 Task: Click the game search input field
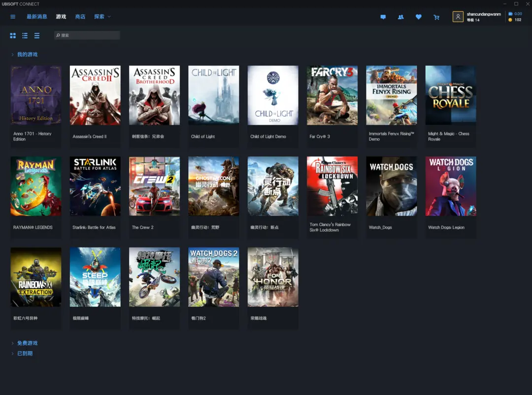coord(87,36)
